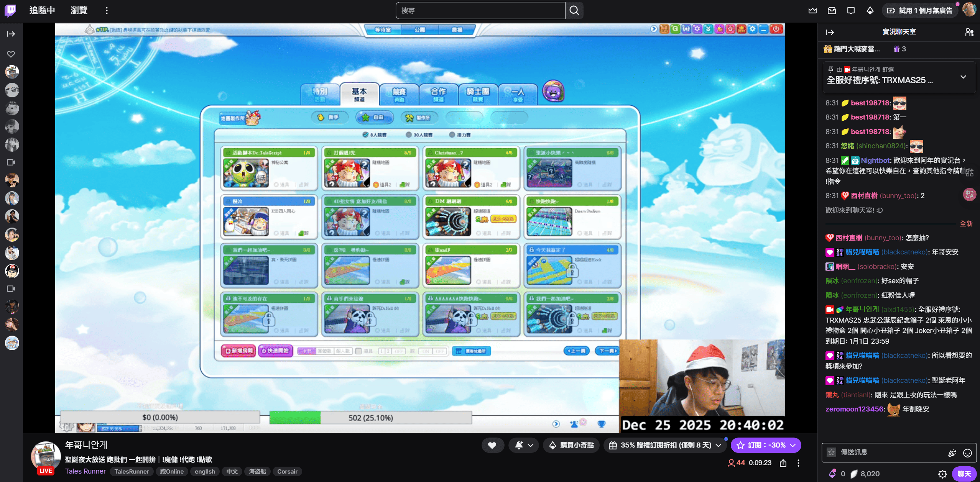980x482 pixels.
Task: Click the search magnifier button
Action: (x=574, y=10)
